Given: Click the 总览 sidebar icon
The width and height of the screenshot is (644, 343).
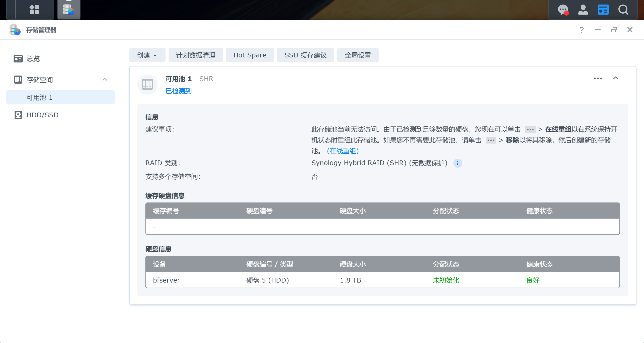Looking at the screenshot, I should click(x=18, y=59).
